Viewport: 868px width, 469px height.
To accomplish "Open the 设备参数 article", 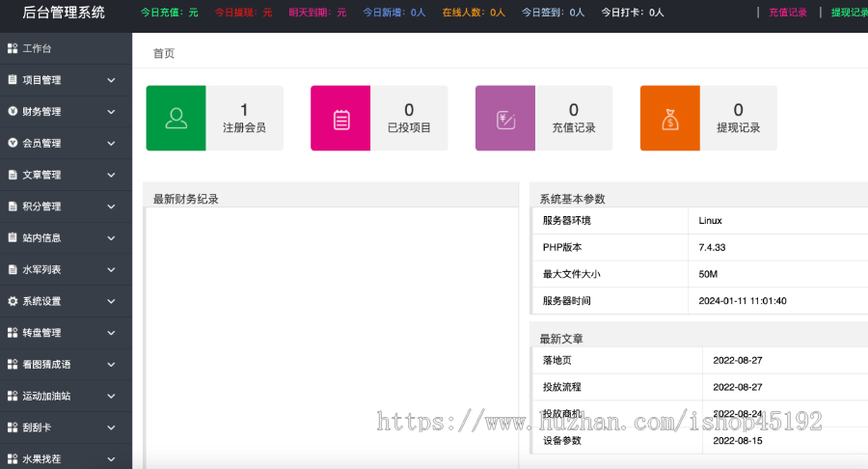I will (x=562, y=441).
